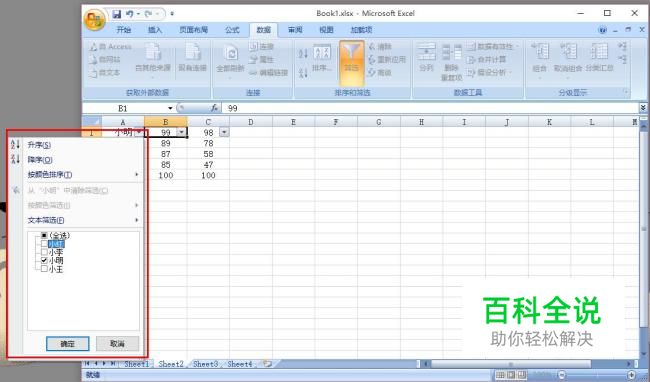Clear filter (清除) in ribbon
Viewport: 650px width, 382px height.
pyautogui.click(x=380, y=47)
